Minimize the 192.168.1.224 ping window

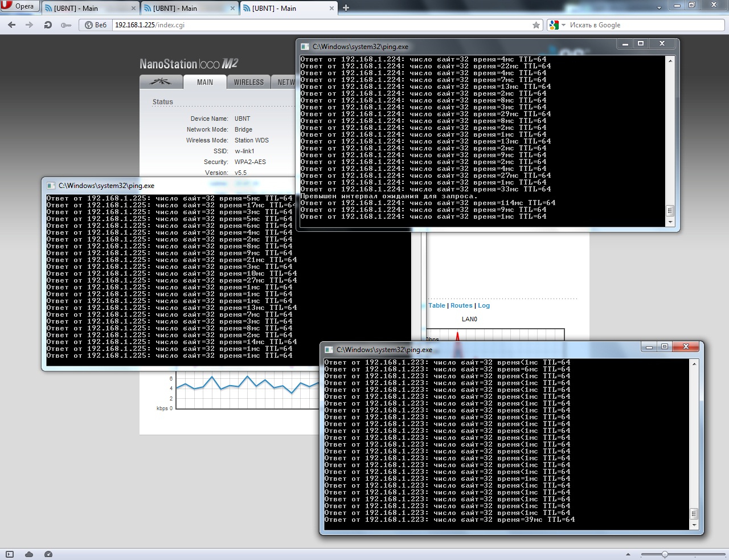click(x=625, y=44)
